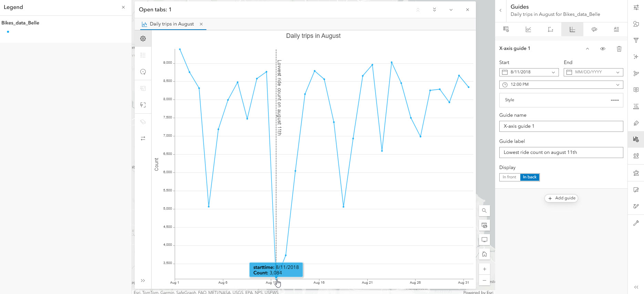Viewport: 644px width, 294px height.
Task: Click the switch selection arrows icon
Action: 143,138
